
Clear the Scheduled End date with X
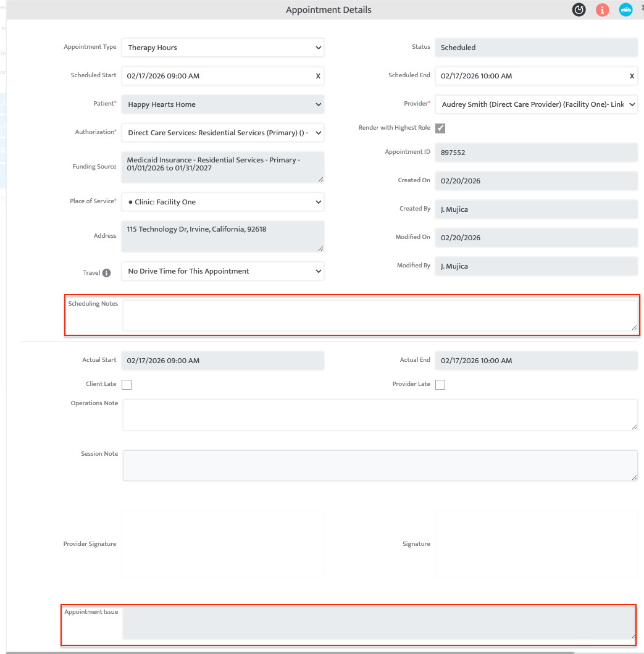click(x=632, y=76)
